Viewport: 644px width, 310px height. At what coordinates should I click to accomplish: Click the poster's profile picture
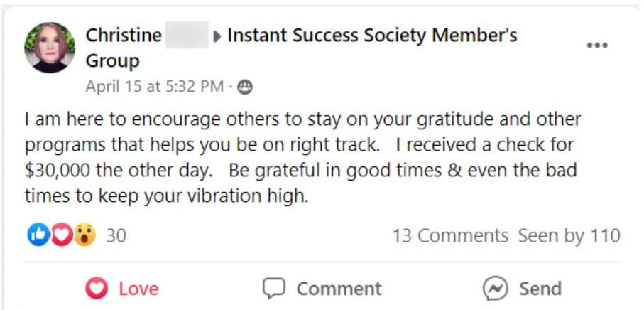[50, 48]
